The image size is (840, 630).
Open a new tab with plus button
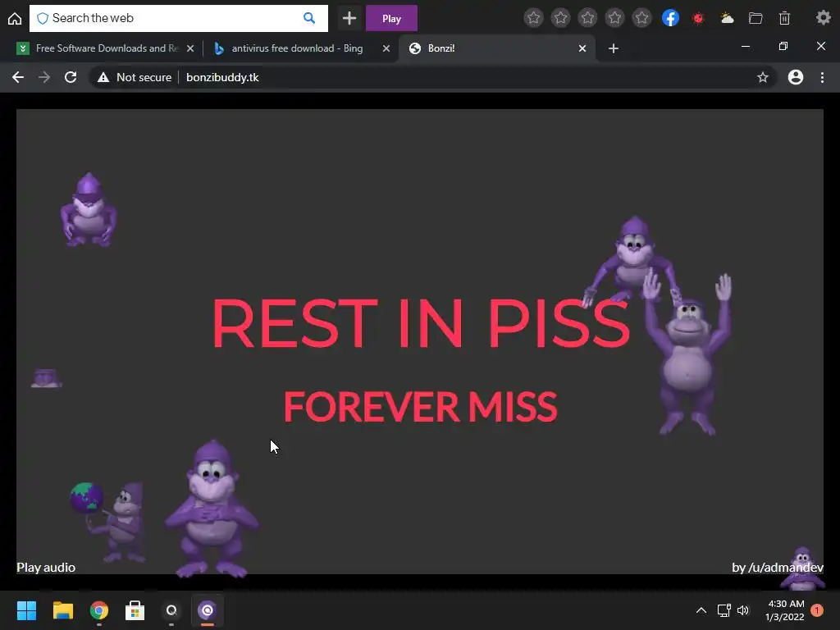614,48
